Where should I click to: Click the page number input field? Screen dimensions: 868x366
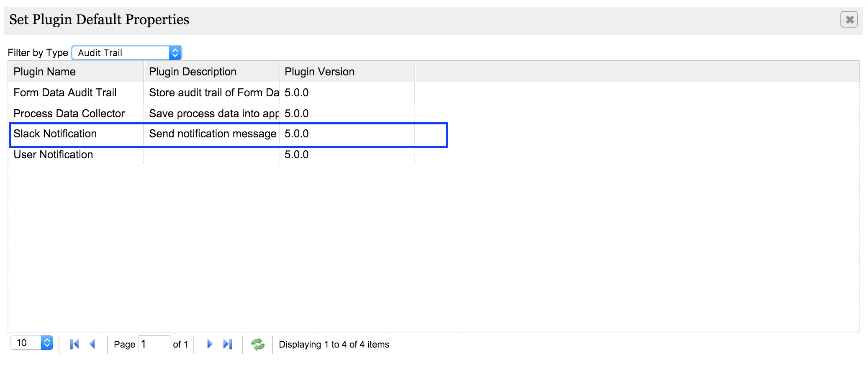tap(154, 344)
